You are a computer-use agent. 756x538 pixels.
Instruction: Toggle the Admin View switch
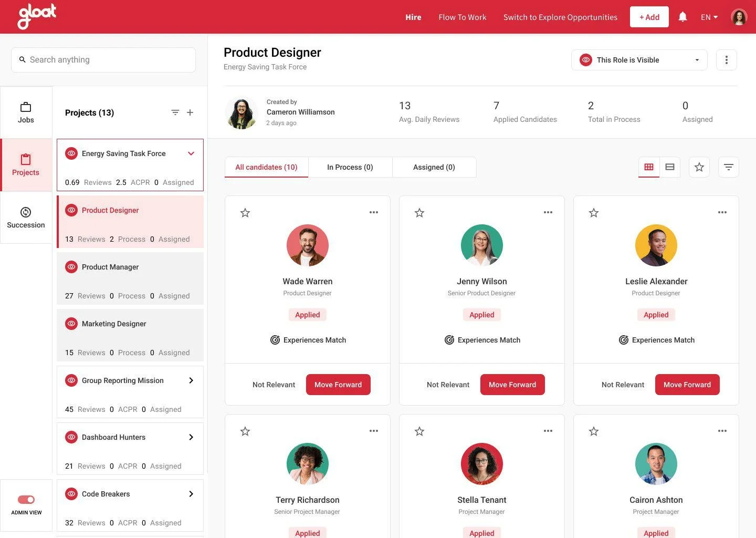pyautogui.click(x=26, y=500)
